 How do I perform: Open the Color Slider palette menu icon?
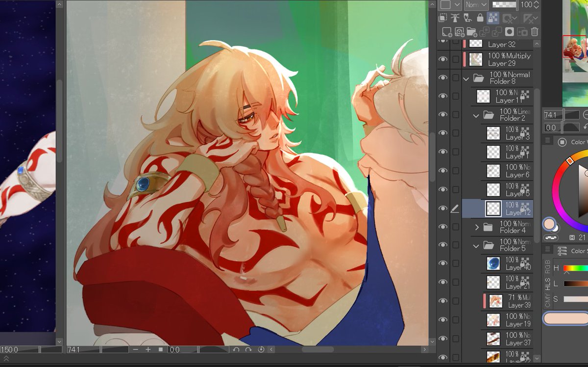point(548,250)
